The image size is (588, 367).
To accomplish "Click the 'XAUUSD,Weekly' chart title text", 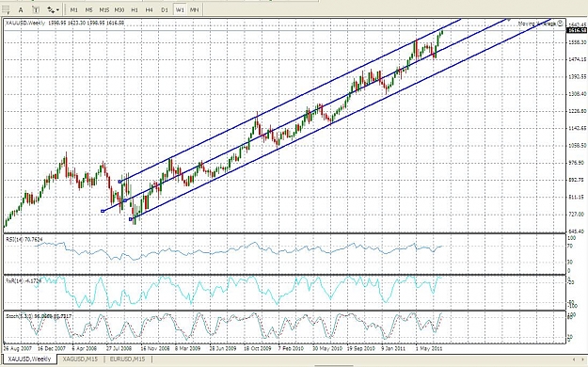I will point(25,23).
